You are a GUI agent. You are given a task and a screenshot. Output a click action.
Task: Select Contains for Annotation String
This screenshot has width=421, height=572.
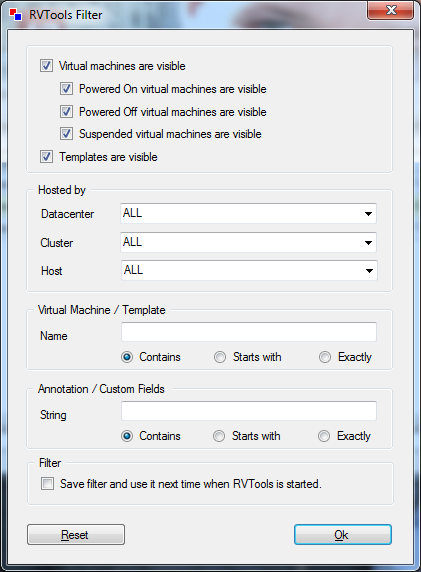(127, 436)
